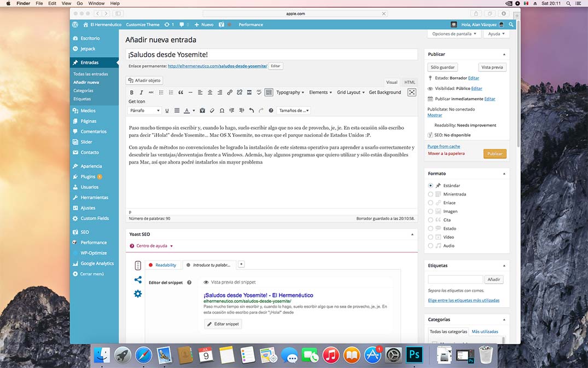Insert a numbered list

click(171, 93)
